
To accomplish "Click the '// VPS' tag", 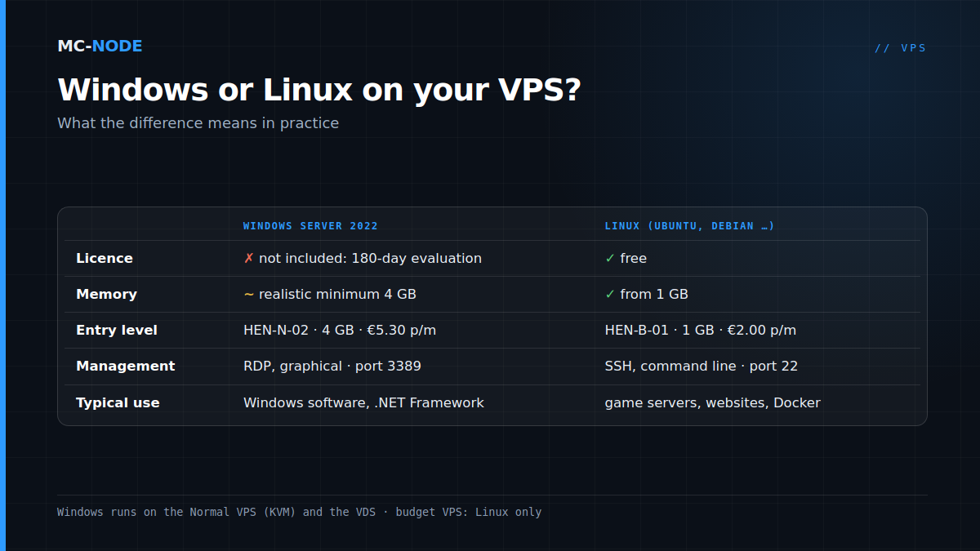I will 901,48.
